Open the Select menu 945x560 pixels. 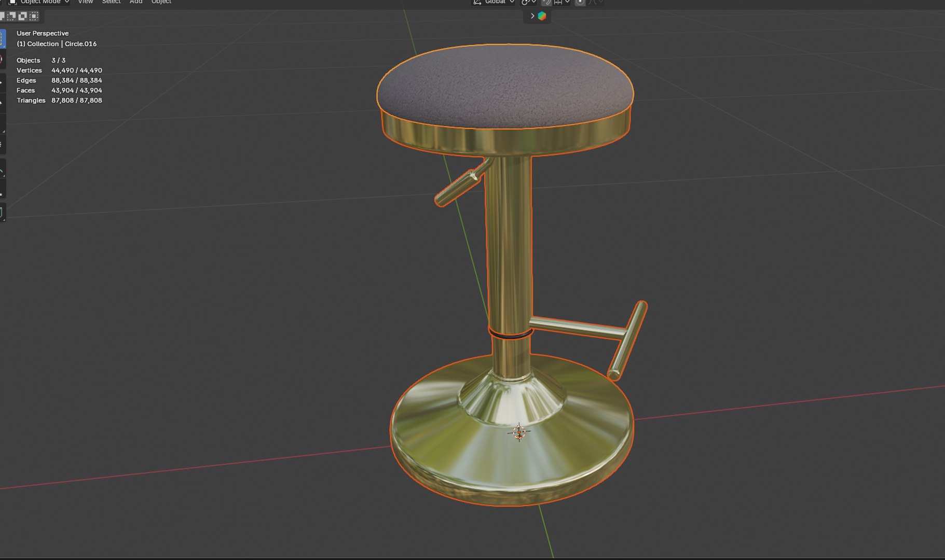(111, 2)
